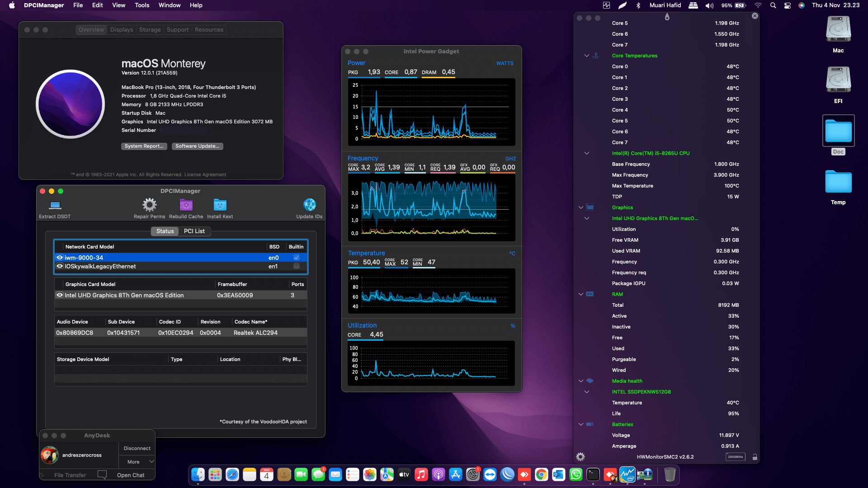Open System Preferences in the Dock
Image resolution: width=868 pixels, height=488 pixels.
[473, 474]
